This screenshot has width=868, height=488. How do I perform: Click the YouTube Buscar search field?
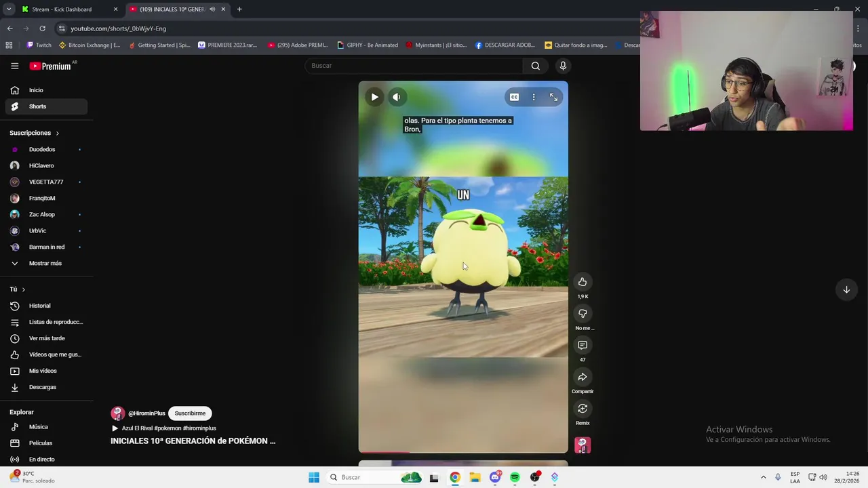point(414,66)
